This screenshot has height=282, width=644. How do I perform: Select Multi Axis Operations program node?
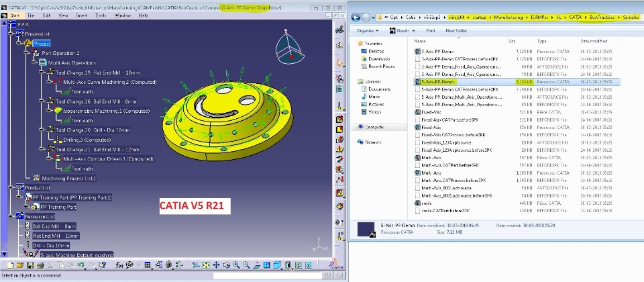click(x=72, y=63)
